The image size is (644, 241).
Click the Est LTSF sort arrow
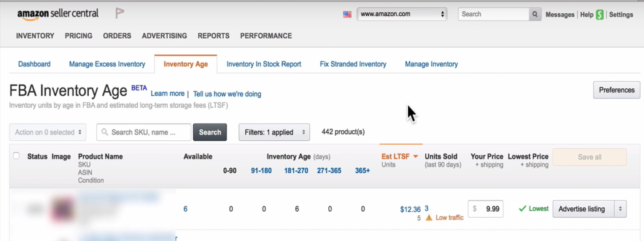pyautogui.click(x=415, y=156)
